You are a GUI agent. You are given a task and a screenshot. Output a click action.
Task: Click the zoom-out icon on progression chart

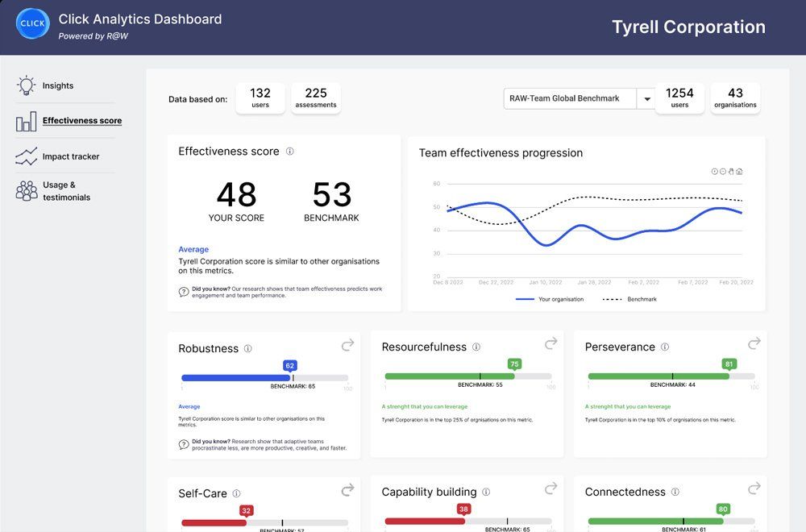click(x=722, y=171)
